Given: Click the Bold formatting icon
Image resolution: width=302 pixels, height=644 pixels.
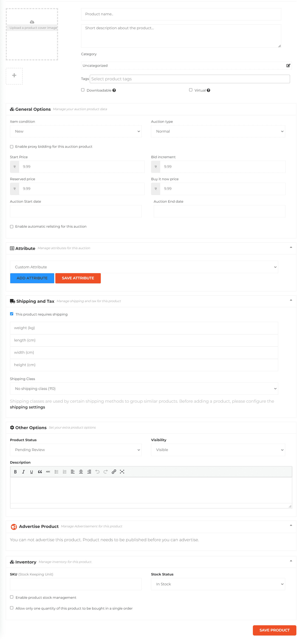Looking at the screenshot, I should [15, 471].
